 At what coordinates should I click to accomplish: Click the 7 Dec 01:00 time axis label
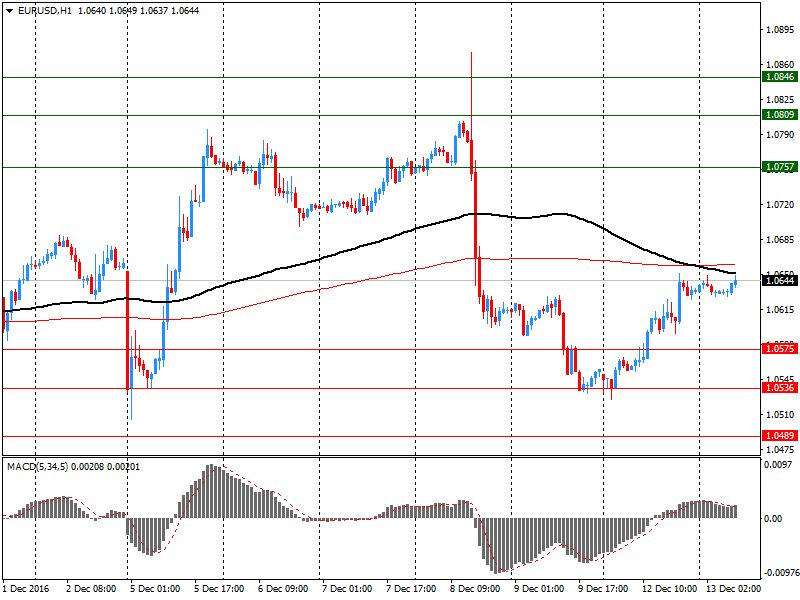coord(347,589)
